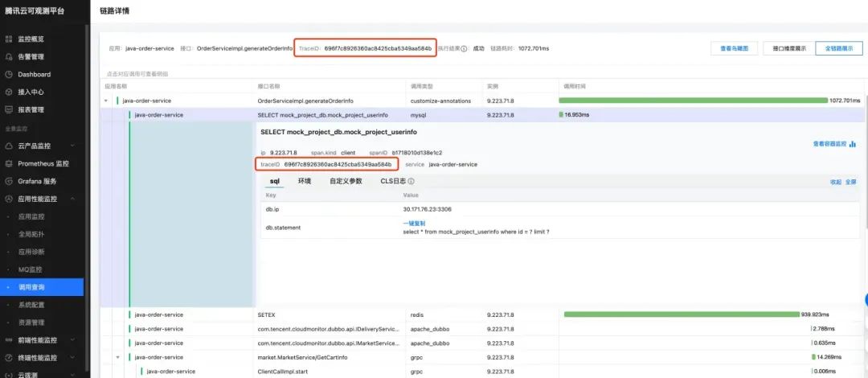Open 应用诊断 submenu item

[x=31, y=252]
